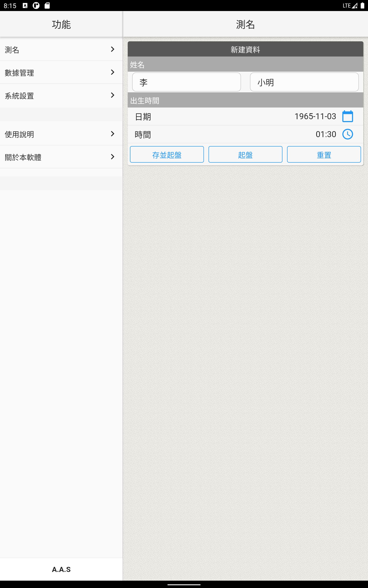Open the 系統設置 menu item
The image size is (368, 588).
click(x=61, y=96)
